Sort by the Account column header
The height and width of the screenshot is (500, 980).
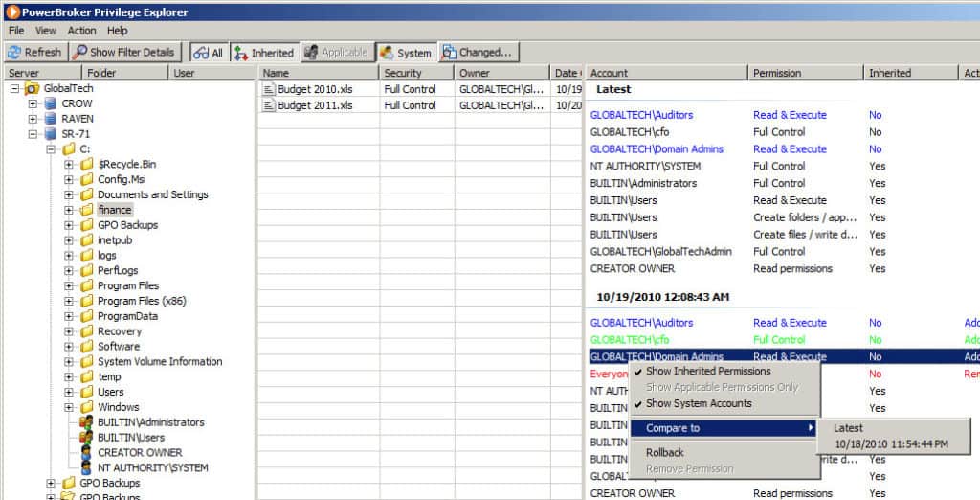pos(666,73)
